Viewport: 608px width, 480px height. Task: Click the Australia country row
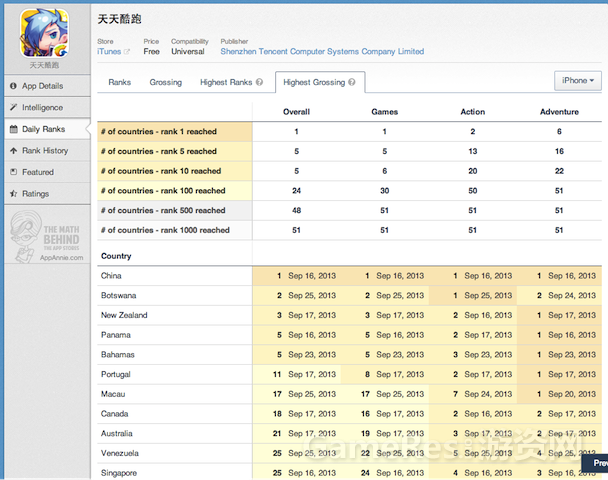349,434
